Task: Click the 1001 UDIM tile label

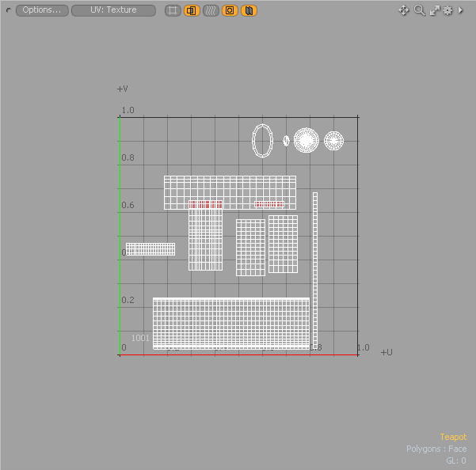Action: tap(140, 338)
